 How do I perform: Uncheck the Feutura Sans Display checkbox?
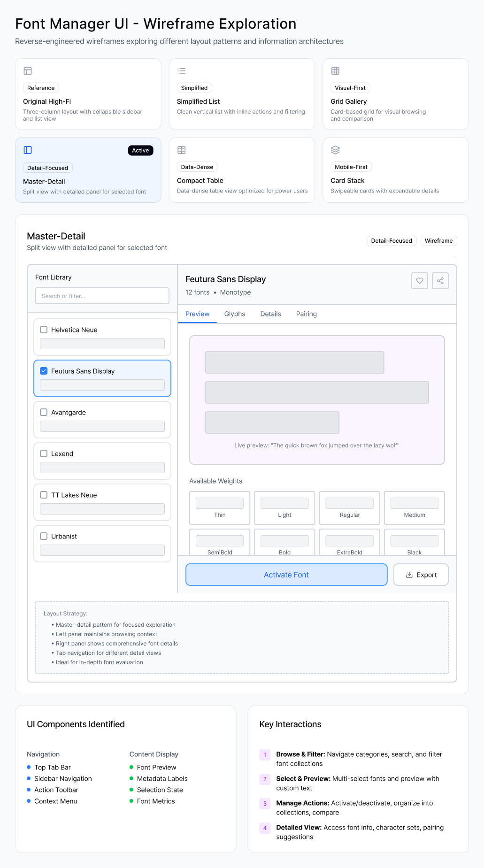tap(44, 371)
